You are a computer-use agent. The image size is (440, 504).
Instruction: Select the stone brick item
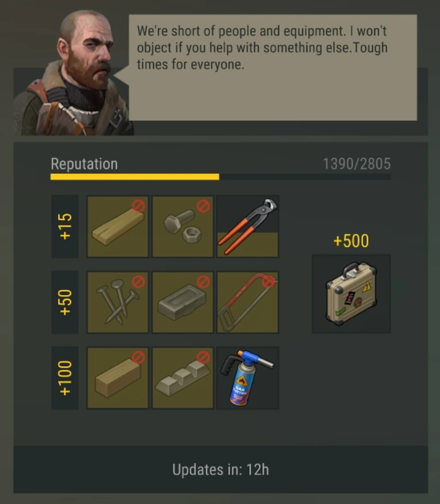click(x=183, y=302)
